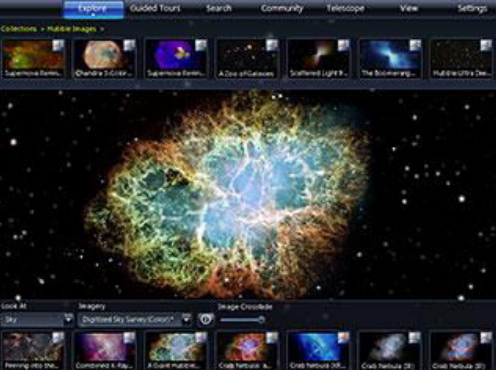Open the Look At dropdown showing Sky

[x=37, y=320]
